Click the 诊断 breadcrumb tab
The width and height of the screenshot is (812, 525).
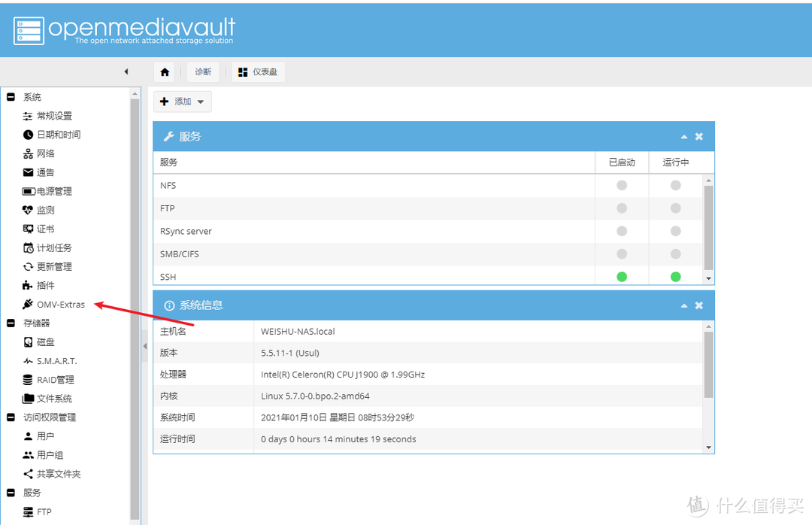(x=203, y=72)
